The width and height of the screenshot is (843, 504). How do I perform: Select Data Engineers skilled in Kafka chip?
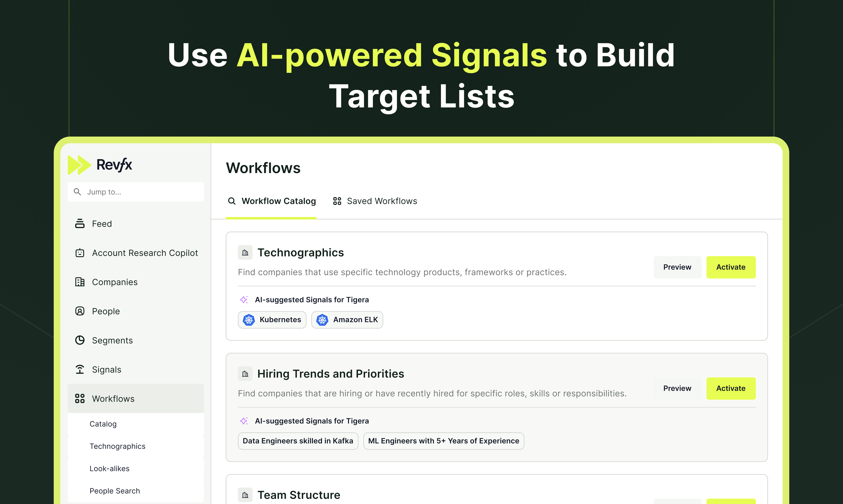(298, 441)
